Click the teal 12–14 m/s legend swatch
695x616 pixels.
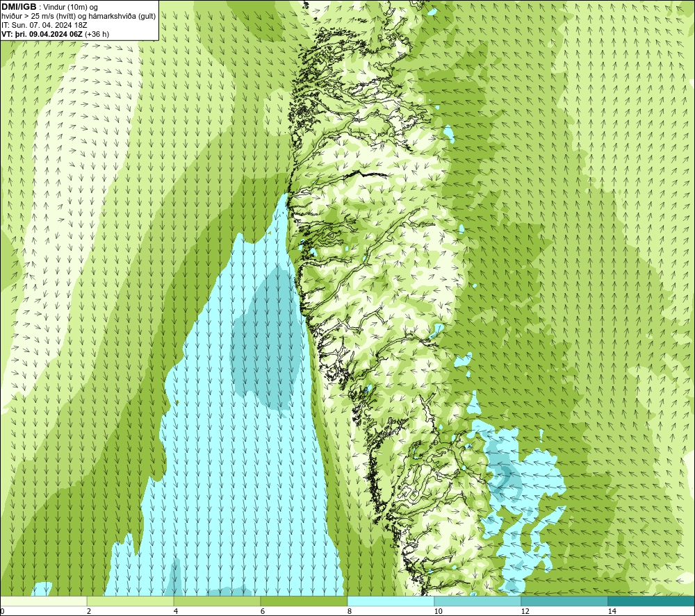click(x=564, y=601)
